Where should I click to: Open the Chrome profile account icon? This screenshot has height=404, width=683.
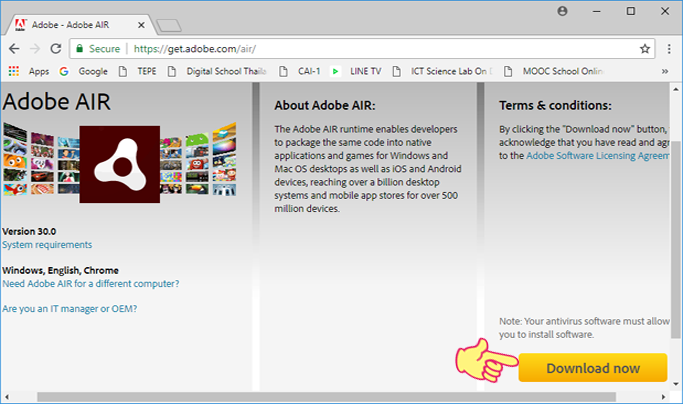click(x=562, y=11)
